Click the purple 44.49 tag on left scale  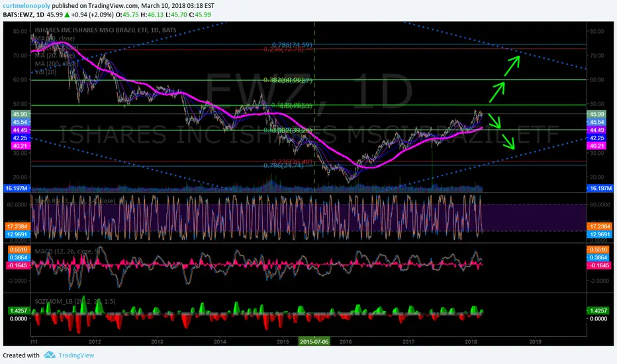click(x=20, y=130)
